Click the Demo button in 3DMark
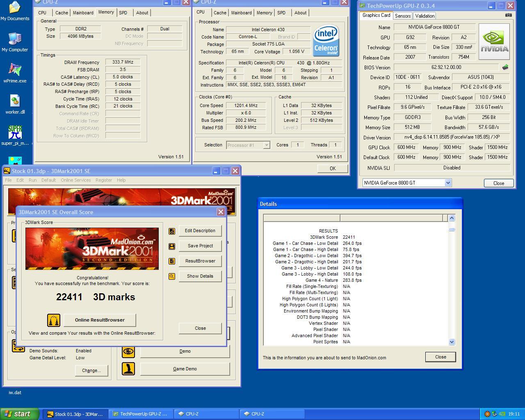The width and height of the screenshot is (525, 420). coord(185,352)
